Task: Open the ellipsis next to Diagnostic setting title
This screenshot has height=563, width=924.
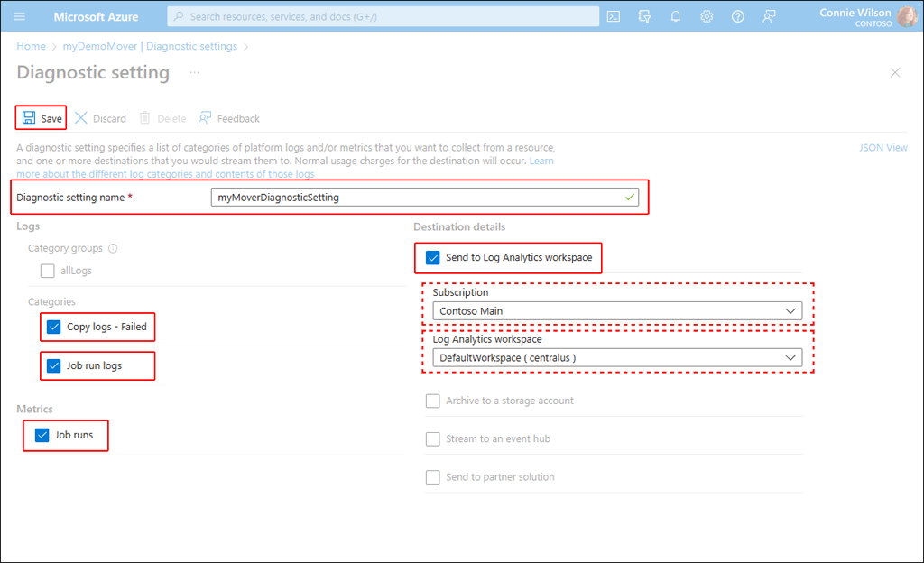Action: tap(195, 72)
